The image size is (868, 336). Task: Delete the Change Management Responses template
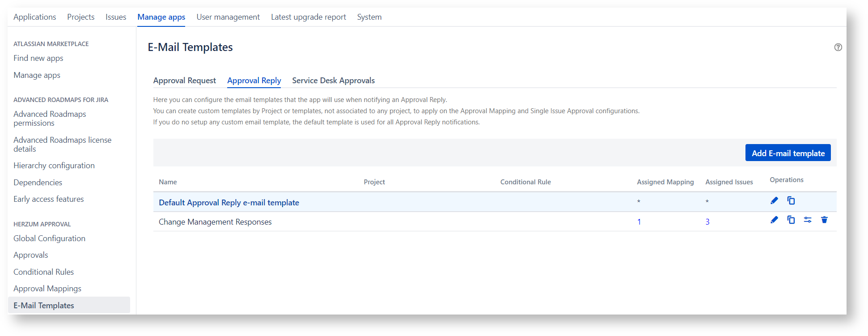pos(824,220)
